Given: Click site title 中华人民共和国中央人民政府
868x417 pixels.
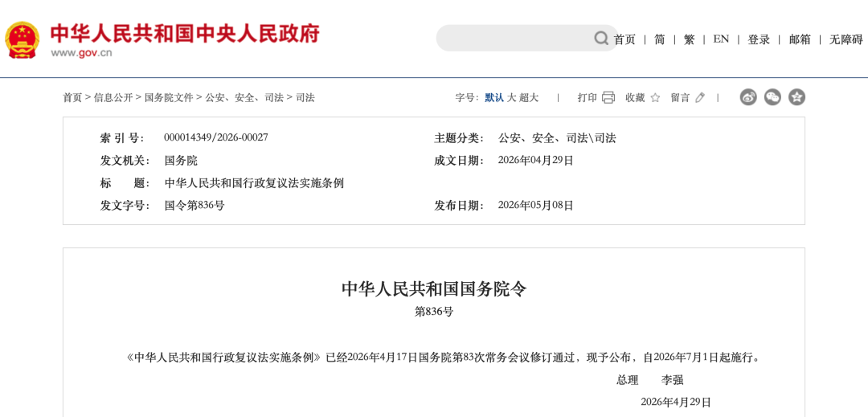Looking at the screenshot, I should click(x=185, y=34).
